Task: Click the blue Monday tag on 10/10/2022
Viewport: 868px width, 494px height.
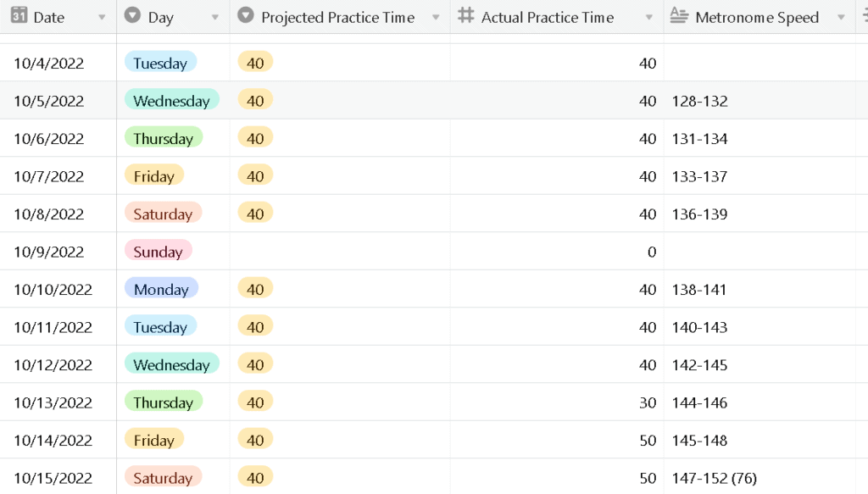Action: tap(161, 289)
